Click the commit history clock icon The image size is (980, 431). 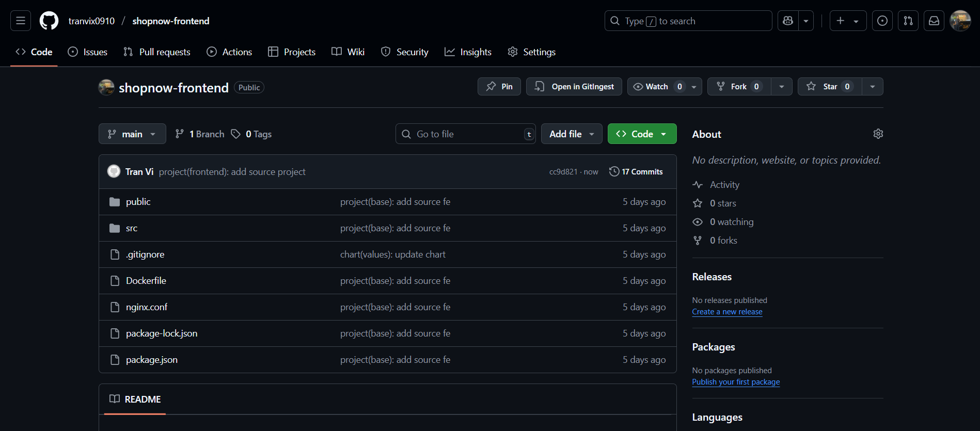coord(614,171)
